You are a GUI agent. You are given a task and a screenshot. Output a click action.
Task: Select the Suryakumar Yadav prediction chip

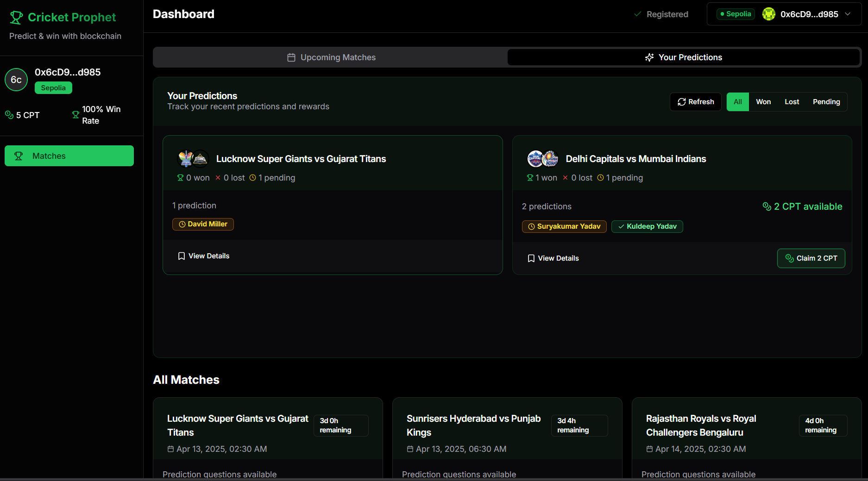pos(564,226)
